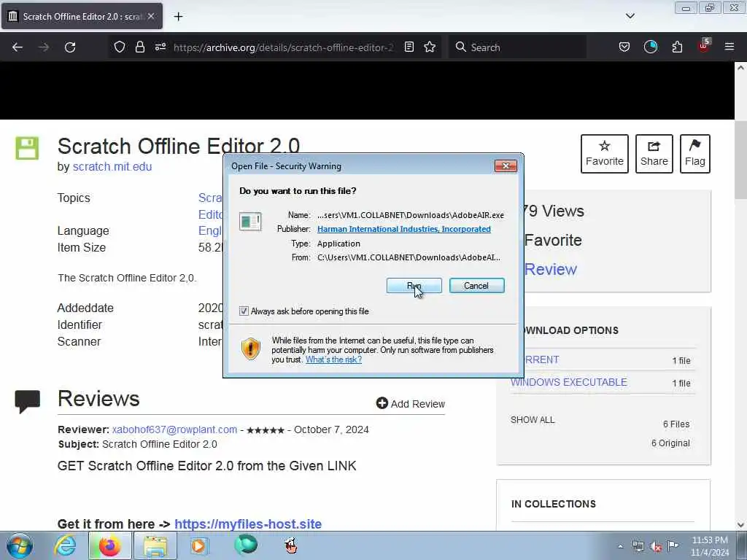The height and width of the screenshot is (560, 747).
Task: Open the Harman International Industries publisher link
Action: (x=403, y=229)
